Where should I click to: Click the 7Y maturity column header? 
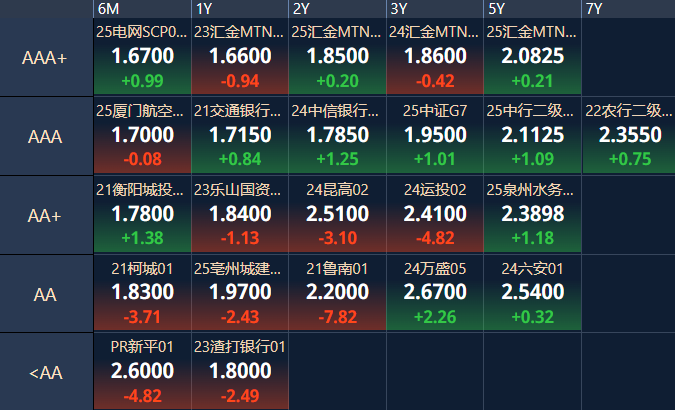[x=627, y=9]
